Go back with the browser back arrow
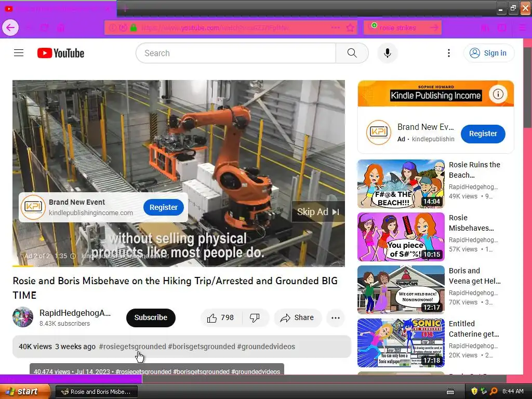The height and width of the screenshot is (399, 532). click(x=10, y=28)
